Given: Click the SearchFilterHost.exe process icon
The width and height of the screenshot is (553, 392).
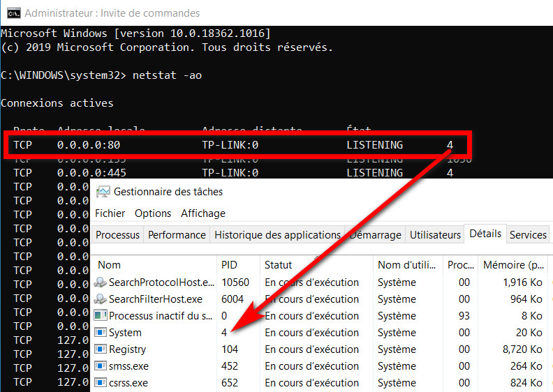Looking at the screenshot, I should pyautogui.click(x=100, y=299).
